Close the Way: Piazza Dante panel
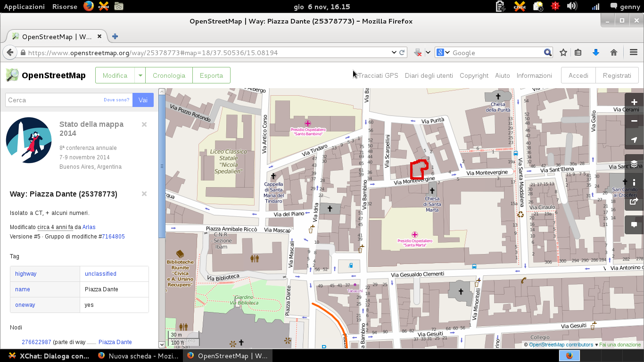This screenshot has height=362, width=644. [x=144, y=194]
